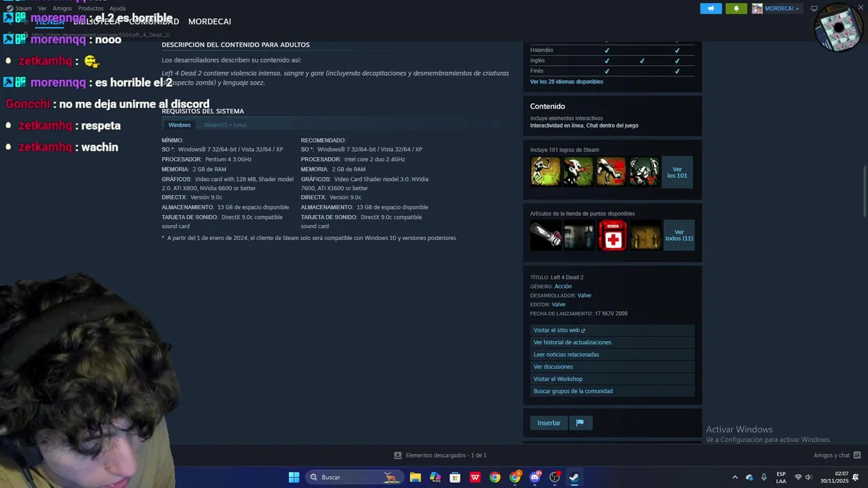The width and height of the screenshot is (868, 488).
Task: Open the Big Picture display icon
Action: pos(814,9)
